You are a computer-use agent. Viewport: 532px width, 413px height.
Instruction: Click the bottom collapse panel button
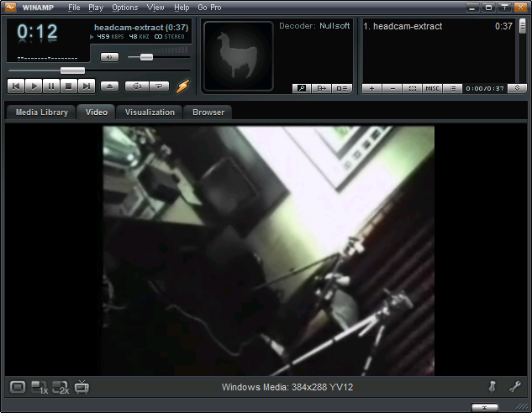(484, 408)
